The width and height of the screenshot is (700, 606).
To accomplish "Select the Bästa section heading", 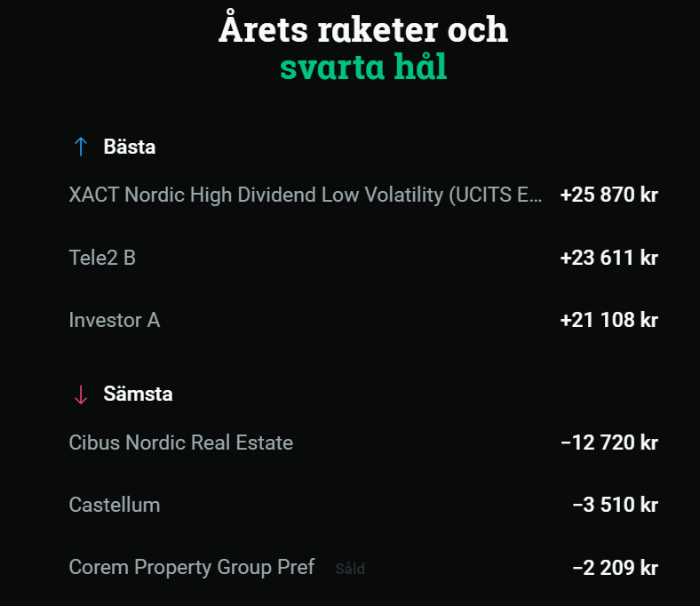I will pos(129,148).
